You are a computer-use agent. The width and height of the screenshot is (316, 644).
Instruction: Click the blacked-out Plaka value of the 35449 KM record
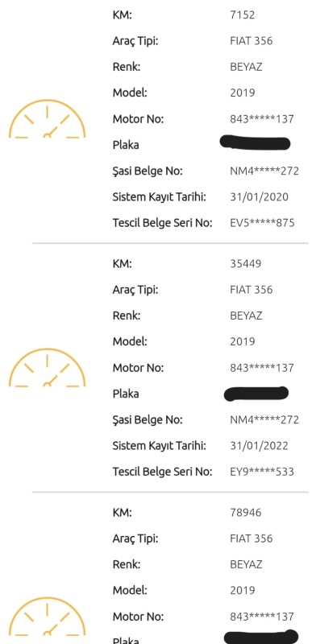[256, 394]
